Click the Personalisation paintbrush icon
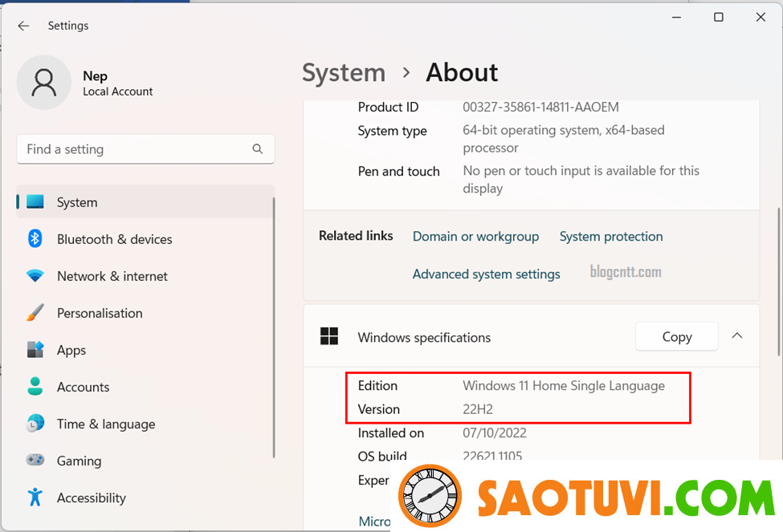The height and width of the screenshot is (532, 783). [35, 312]
